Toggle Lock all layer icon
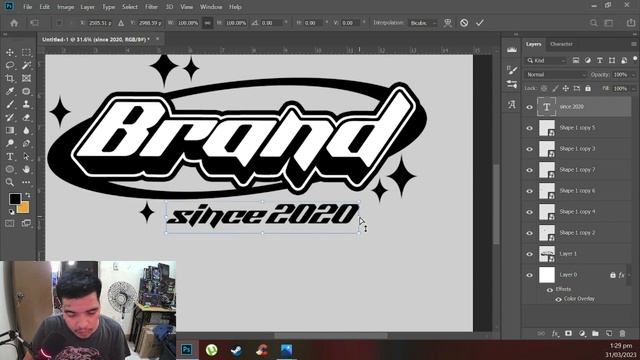Viewport: 640px width, 360px height. pos(588,88)
